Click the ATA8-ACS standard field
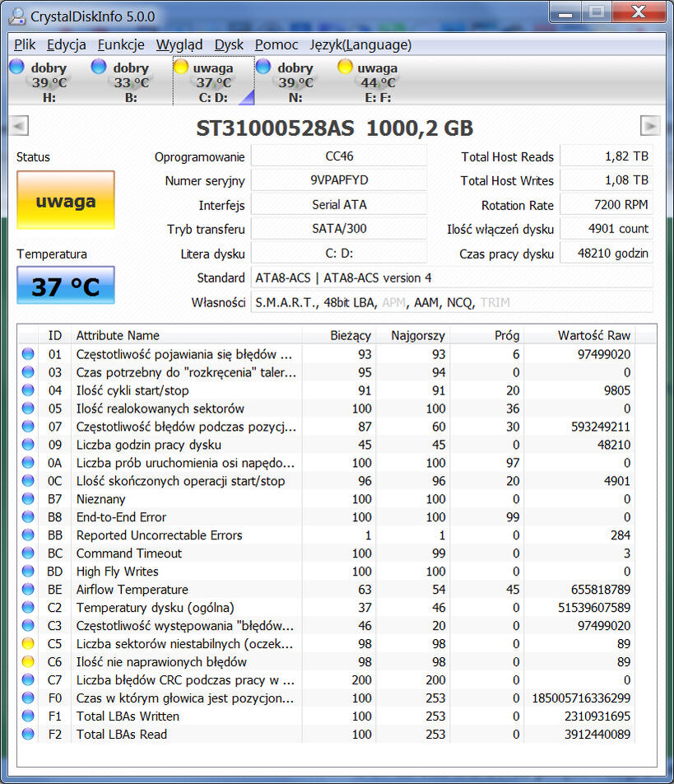The width and height of the screenshot is (674, 784). click(452, 278)
